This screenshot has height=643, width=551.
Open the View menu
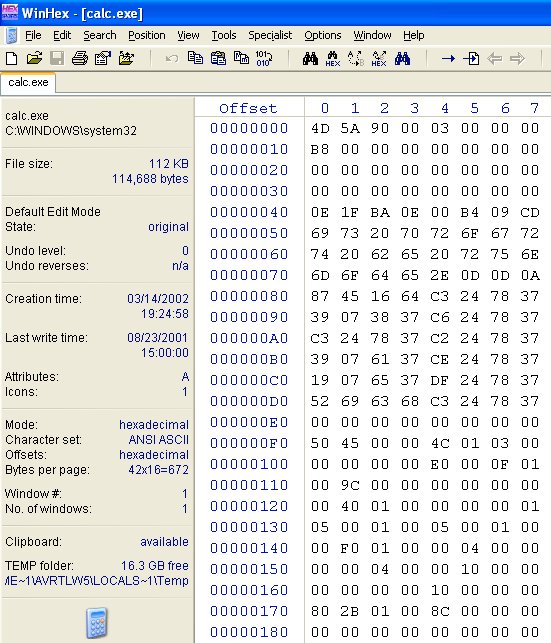click(x=188, y=36)
